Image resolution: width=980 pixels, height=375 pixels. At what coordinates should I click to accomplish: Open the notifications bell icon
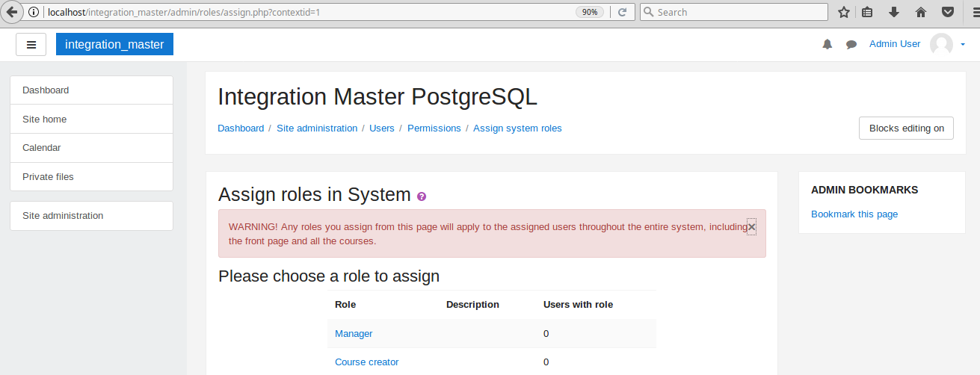[827, 44]
